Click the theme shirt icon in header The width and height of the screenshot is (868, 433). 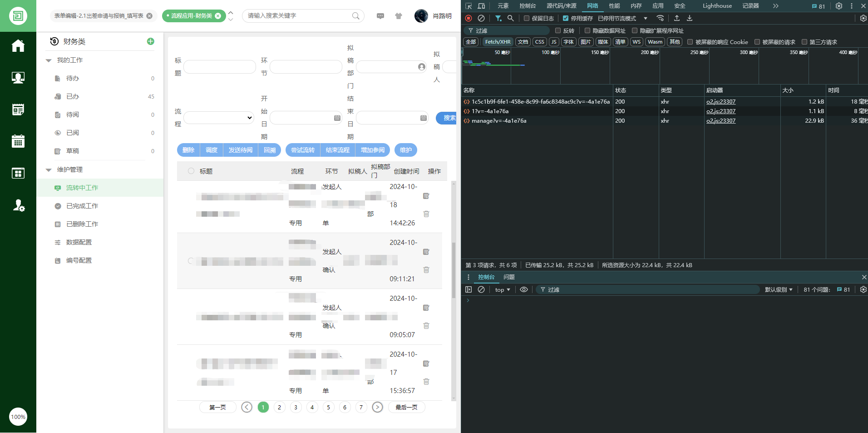[399, 16]
